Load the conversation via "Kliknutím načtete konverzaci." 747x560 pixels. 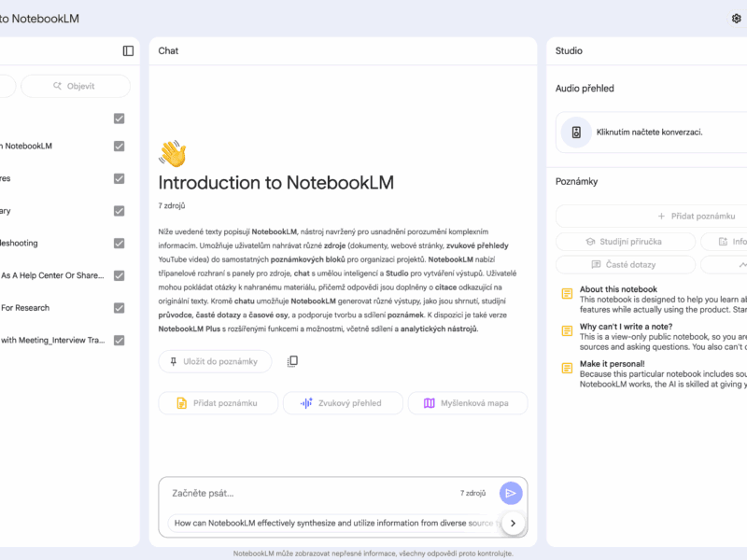(649, 133)
